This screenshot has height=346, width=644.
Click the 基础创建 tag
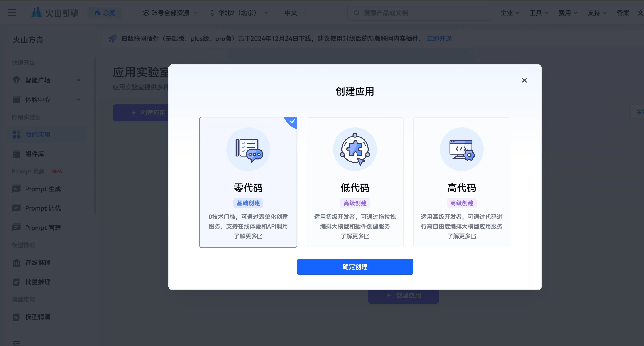pos(248,203)
